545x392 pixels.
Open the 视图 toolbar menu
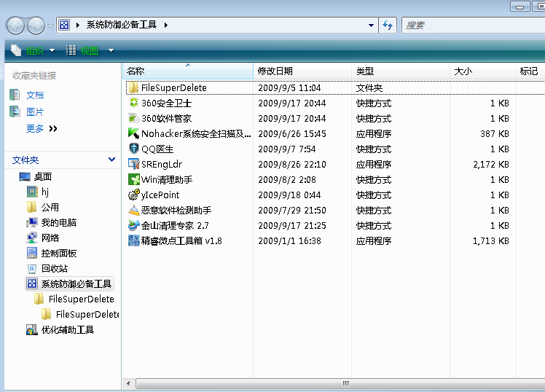click(x=90, y=50)
